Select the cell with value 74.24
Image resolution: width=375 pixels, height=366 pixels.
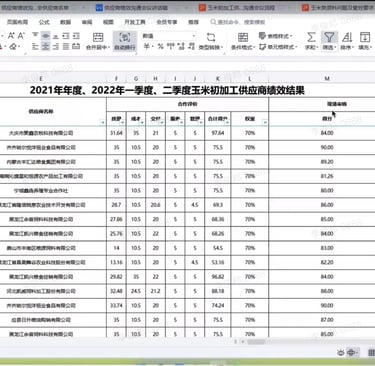(x=218, y=305)
